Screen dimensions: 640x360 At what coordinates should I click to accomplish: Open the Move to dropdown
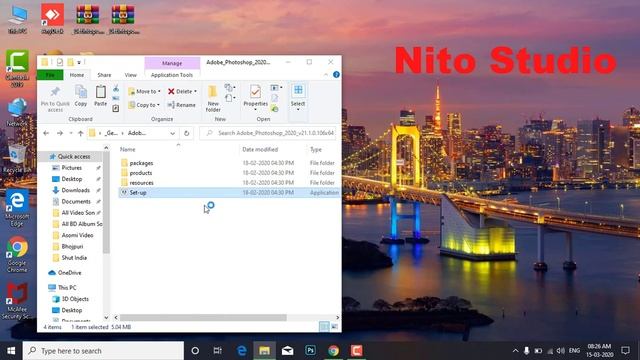click(144, 91)
